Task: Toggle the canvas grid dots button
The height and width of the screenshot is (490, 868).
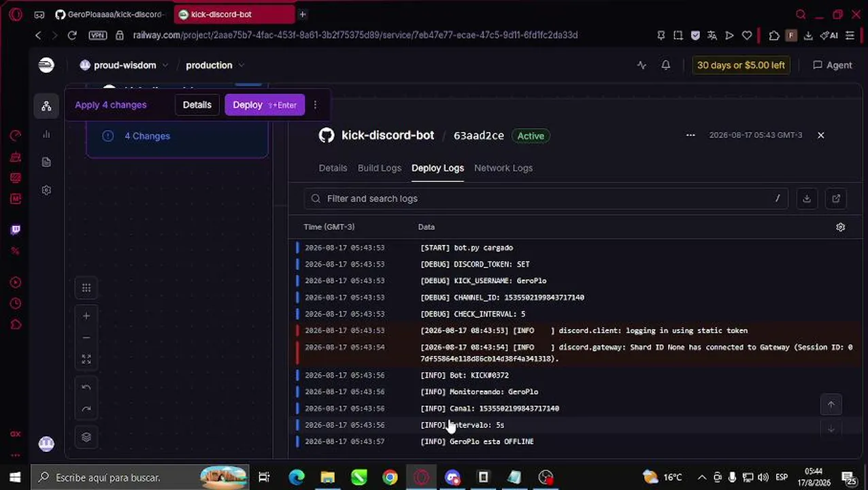Action: click(x=86, y=288)
